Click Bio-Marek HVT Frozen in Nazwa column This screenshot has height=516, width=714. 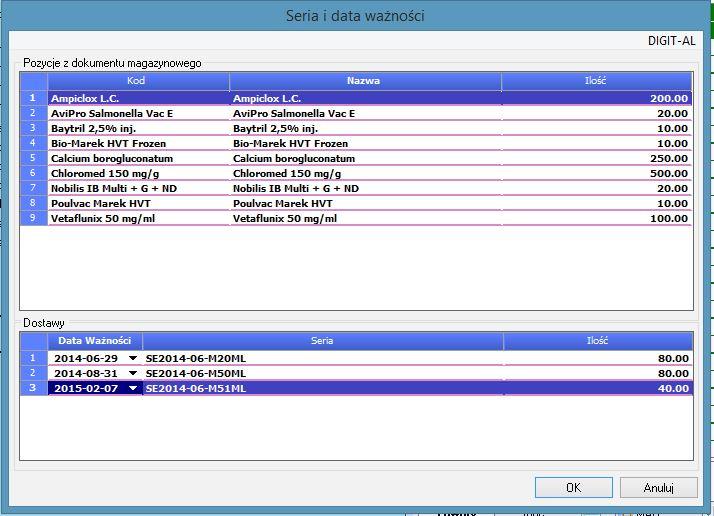(365, 143)
